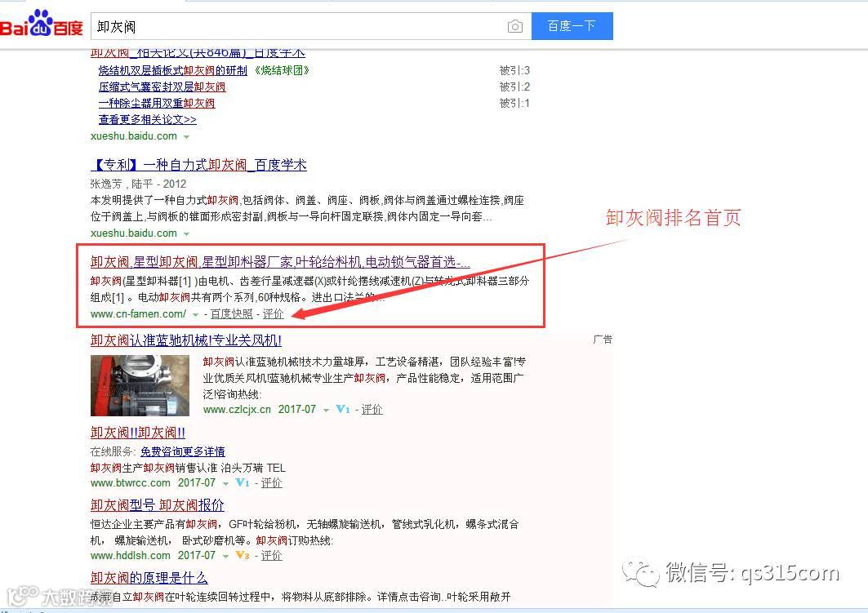Open patent result 一种自力式卸灰阀_百度学术

198,165
